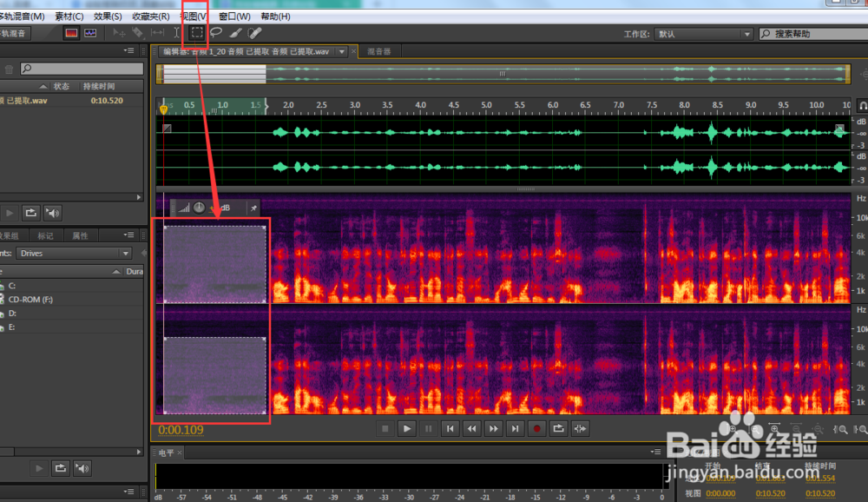Screen dimensions: 868x502
Task: Switch to the 属性 properties tab
Action: click(x=80, y=236)
